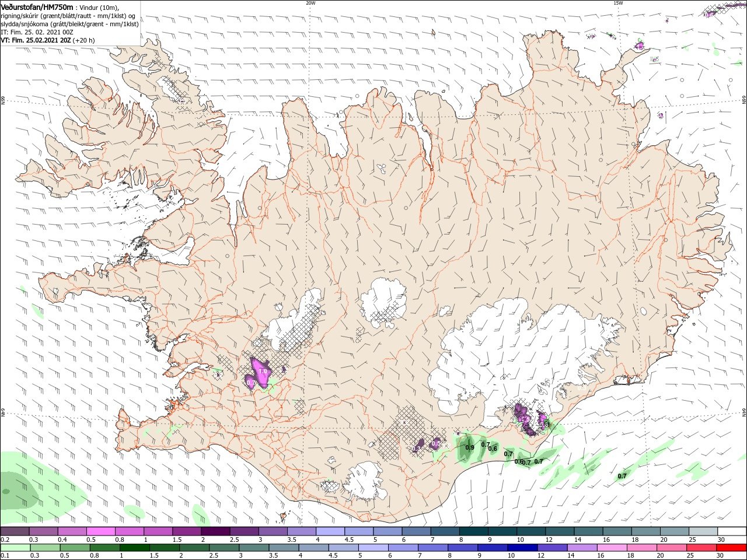The height and width of the screenshot is (560, 747).
Task: Click the bright pink 0.5 swatch in upper legend row
Action: (x=100, y=531)
